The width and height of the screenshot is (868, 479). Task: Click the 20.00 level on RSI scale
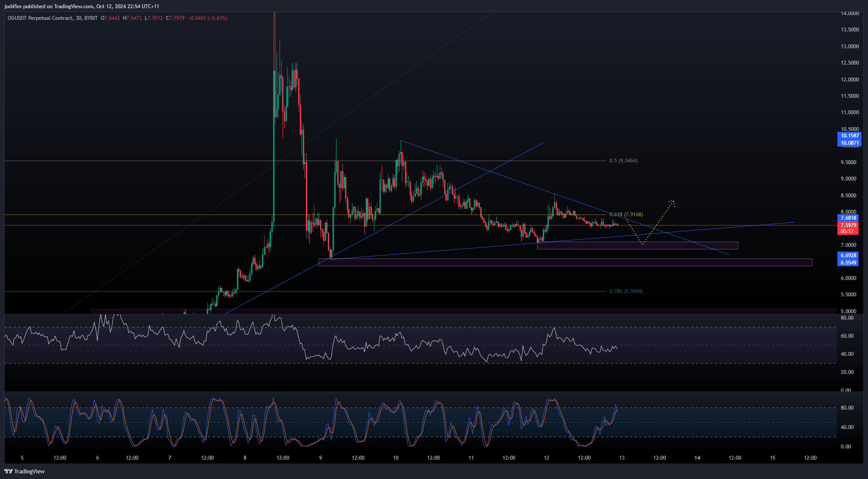[x=847, y=372]
